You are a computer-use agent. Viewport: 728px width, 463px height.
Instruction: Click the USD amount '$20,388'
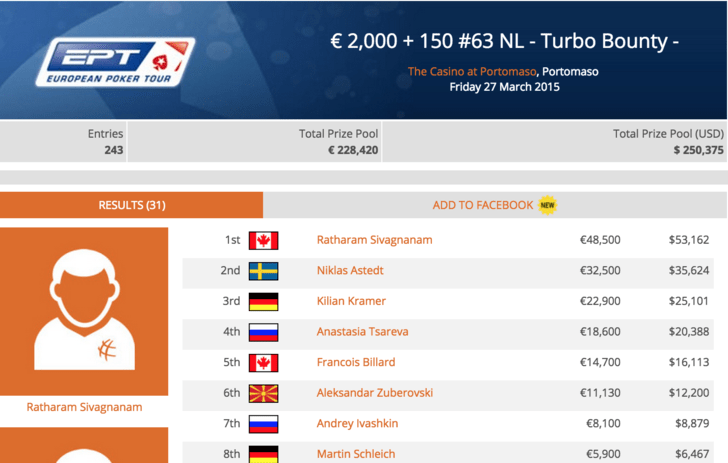click(689, 332)
